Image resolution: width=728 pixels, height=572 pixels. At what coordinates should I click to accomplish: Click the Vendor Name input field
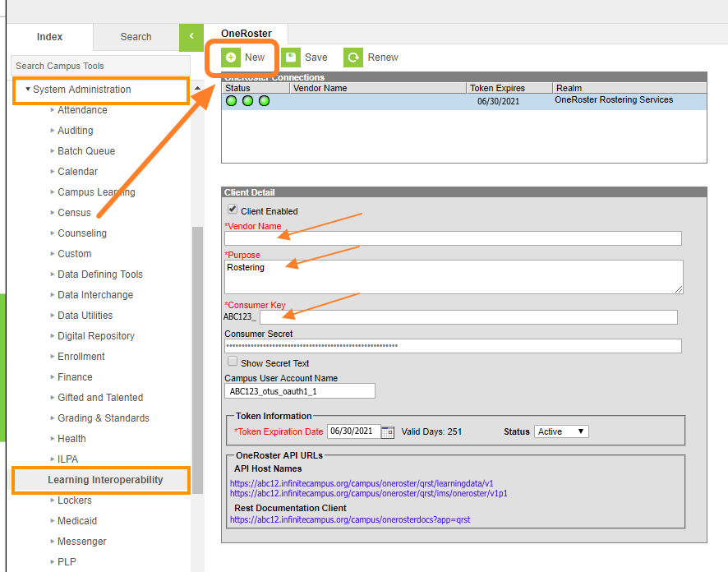pyautogui.click(x=453, y=238)
